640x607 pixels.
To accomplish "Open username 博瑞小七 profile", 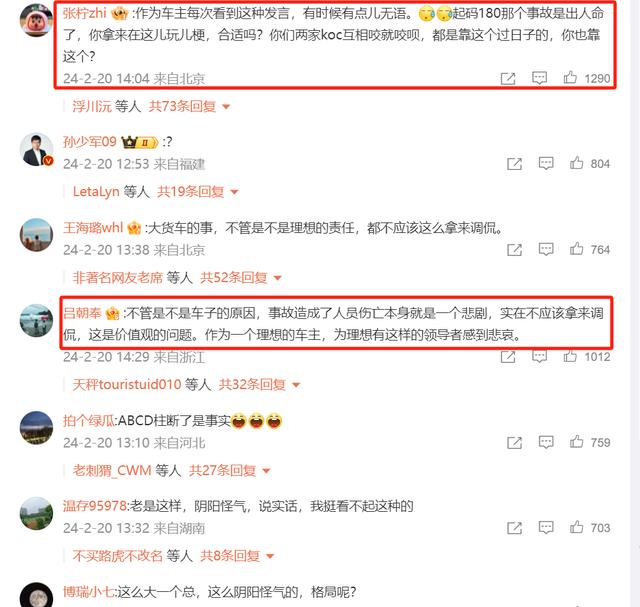I will click(89, 591).
